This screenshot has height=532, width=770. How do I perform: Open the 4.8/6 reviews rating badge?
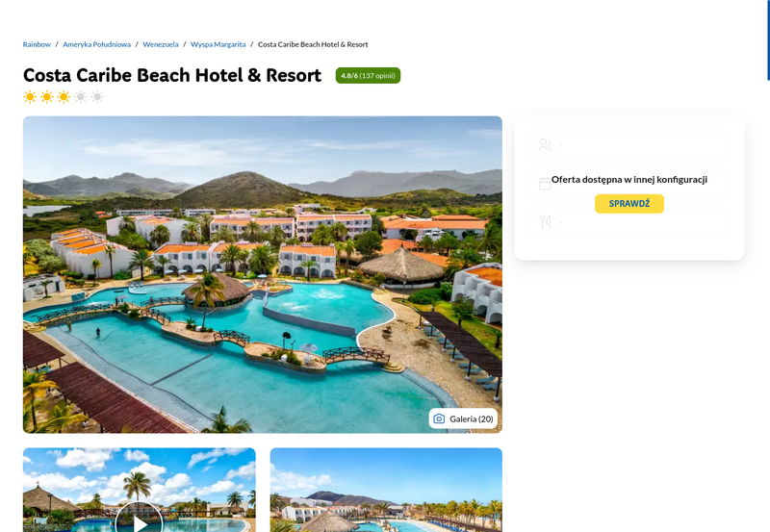[x=368, y=76]
